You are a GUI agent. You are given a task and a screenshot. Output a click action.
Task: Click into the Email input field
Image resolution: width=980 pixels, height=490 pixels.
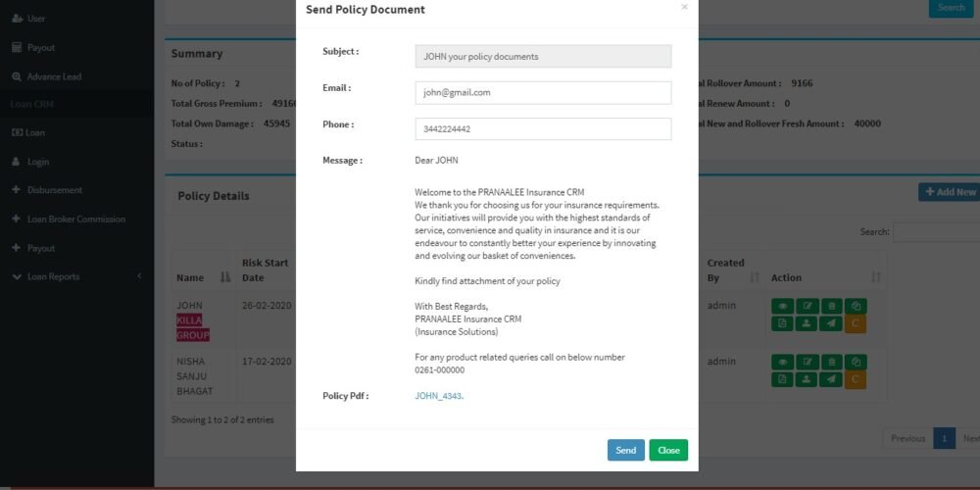coord(543,92)
